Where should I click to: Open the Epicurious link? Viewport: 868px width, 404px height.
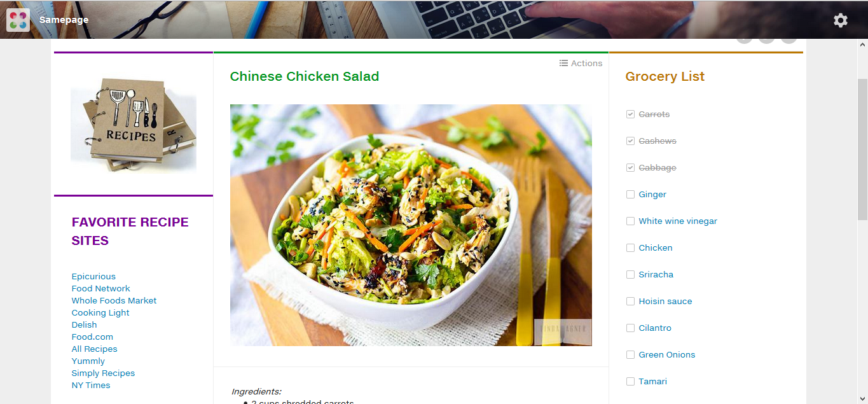(93, 277)
